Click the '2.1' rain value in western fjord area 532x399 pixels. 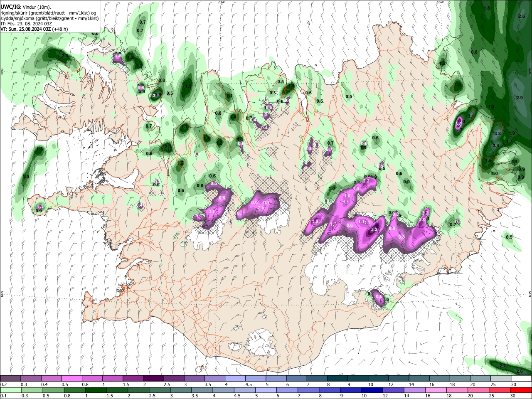pos(168,147)
